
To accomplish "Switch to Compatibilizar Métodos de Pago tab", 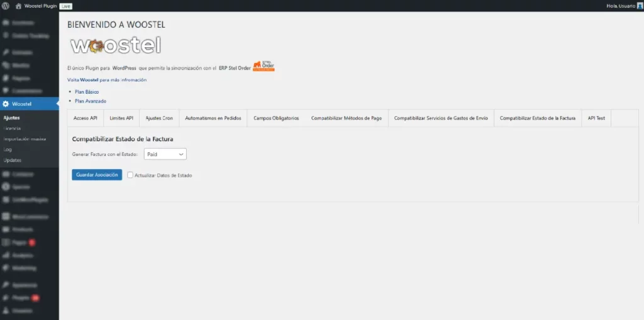I will click(347, 118).
